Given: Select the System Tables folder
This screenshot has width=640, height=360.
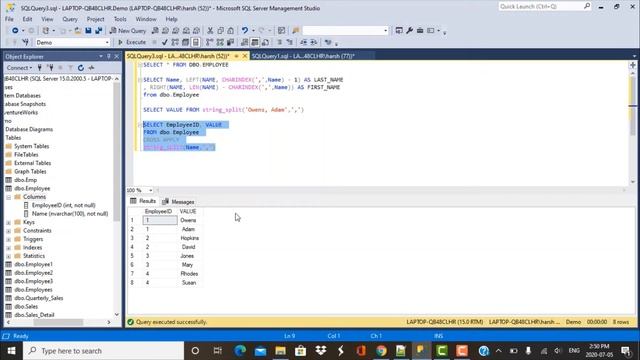Looking at the screenshot, I should point(31,146).
